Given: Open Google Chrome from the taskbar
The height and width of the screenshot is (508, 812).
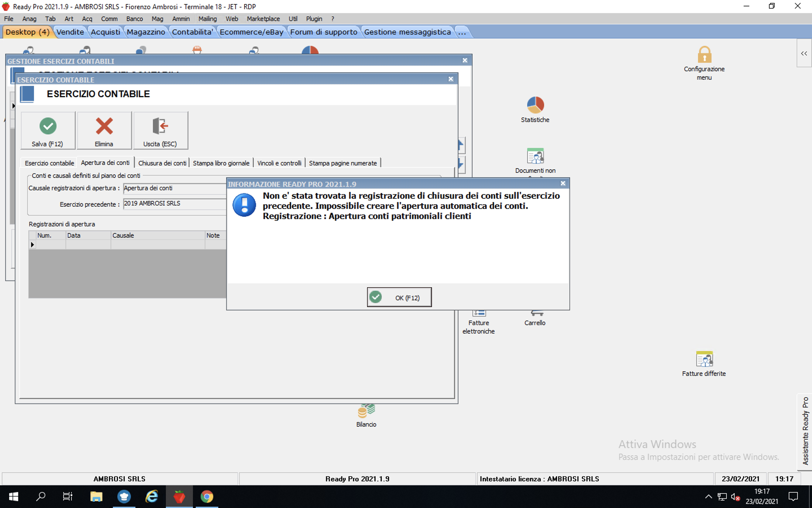Looking at the screenshot, I should coord(207,496).
